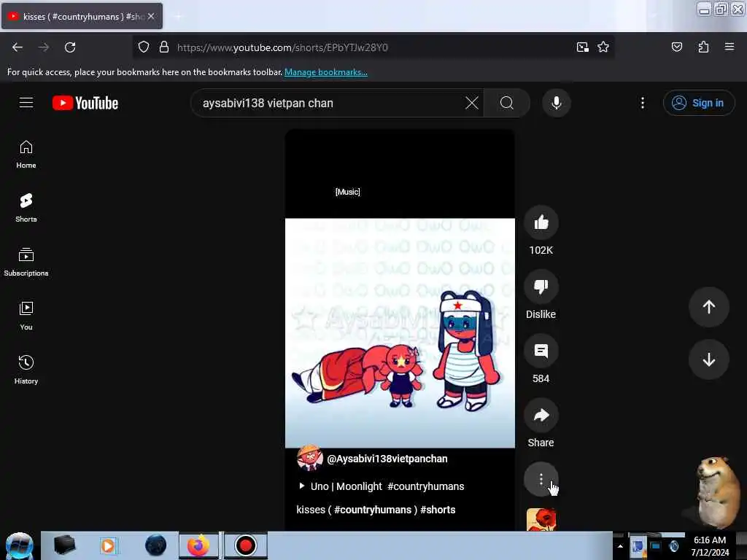Click the search magnifier button
747x560 pixels.
point(507,103)
